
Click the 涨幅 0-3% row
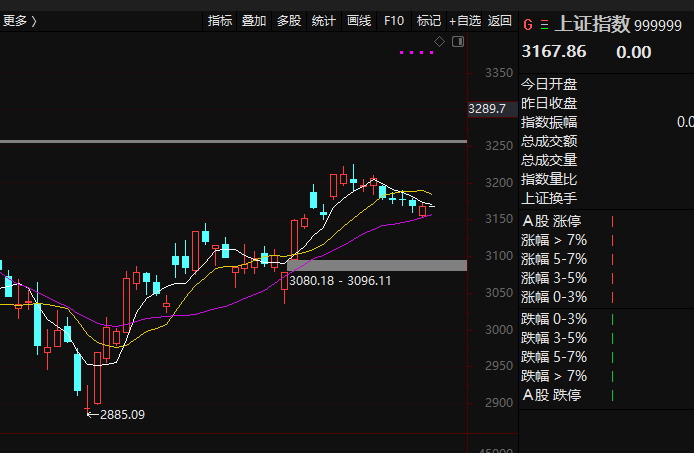(606, 297)
